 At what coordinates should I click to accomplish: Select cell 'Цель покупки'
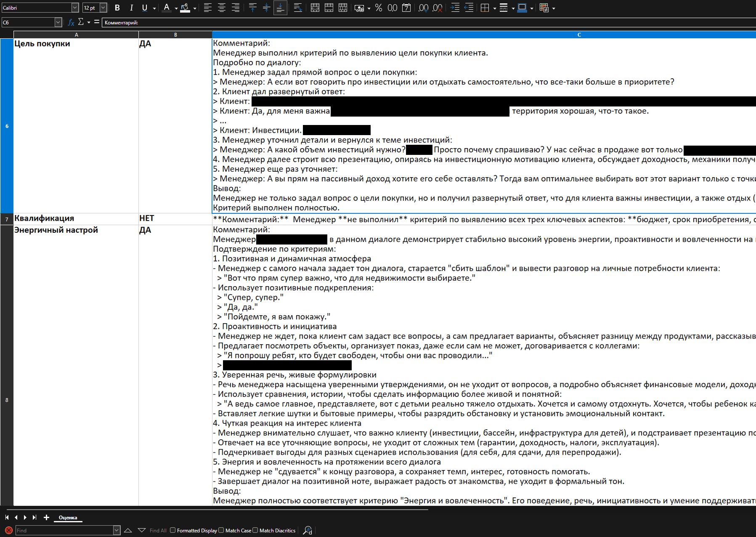click(x=76, y=126)
